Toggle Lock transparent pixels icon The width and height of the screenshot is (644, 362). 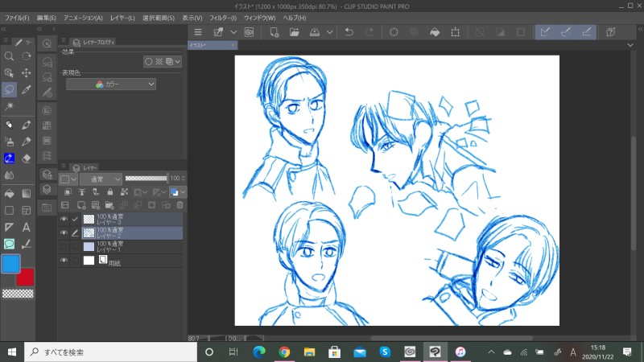[124, 191]
